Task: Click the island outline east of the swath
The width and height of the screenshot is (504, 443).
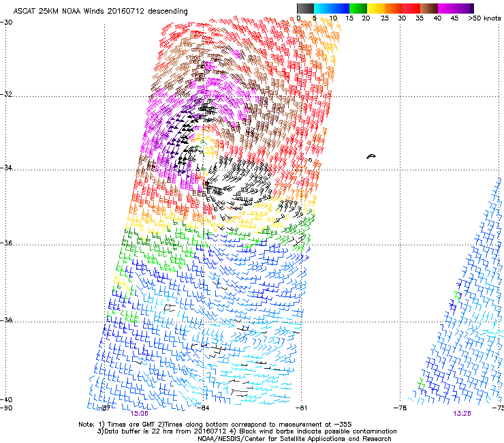Action: (x=371, y=156)
